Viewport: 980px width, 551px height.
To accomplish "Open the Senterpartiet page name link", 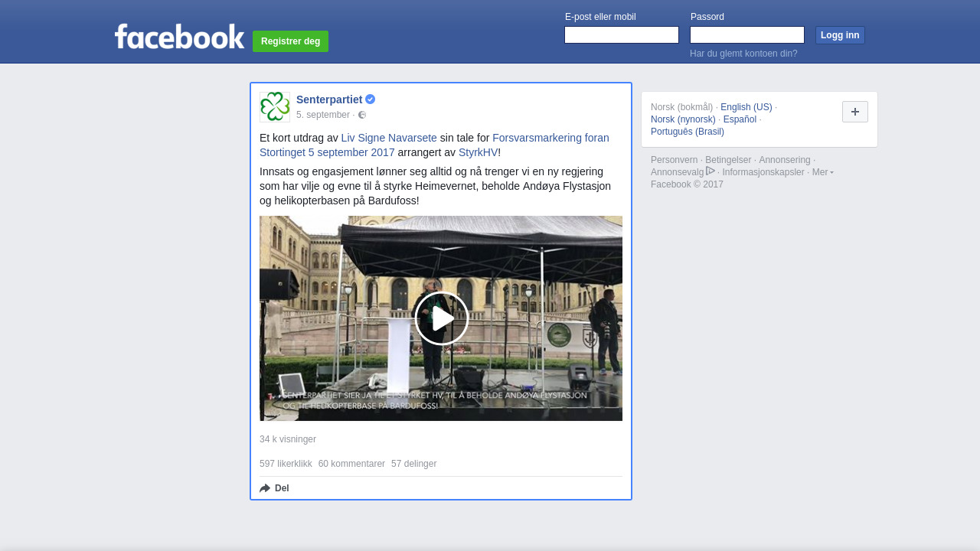I will click(x=329, y=99).
